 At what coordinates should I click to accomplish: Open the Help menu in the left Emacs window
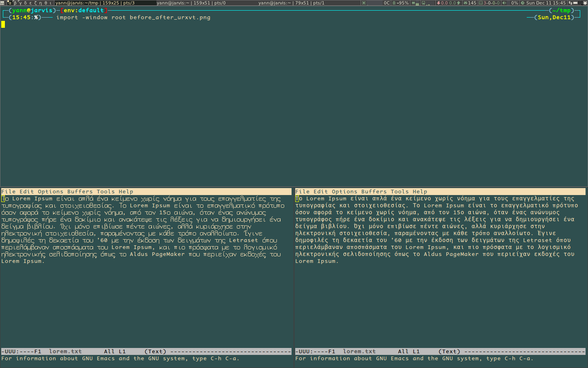point(126,191)
